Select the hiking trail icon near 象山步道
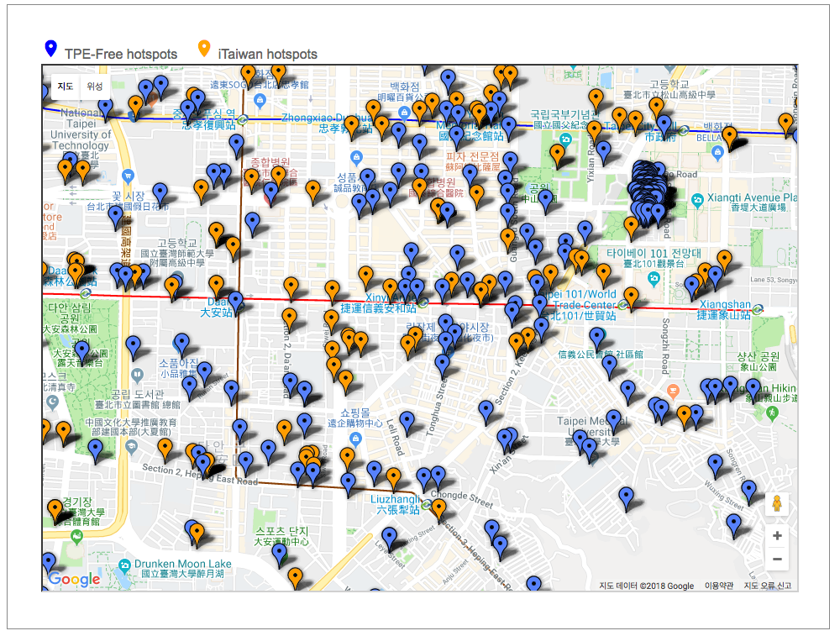Screen dimensions: 840x636 click(x=771, y=413)
